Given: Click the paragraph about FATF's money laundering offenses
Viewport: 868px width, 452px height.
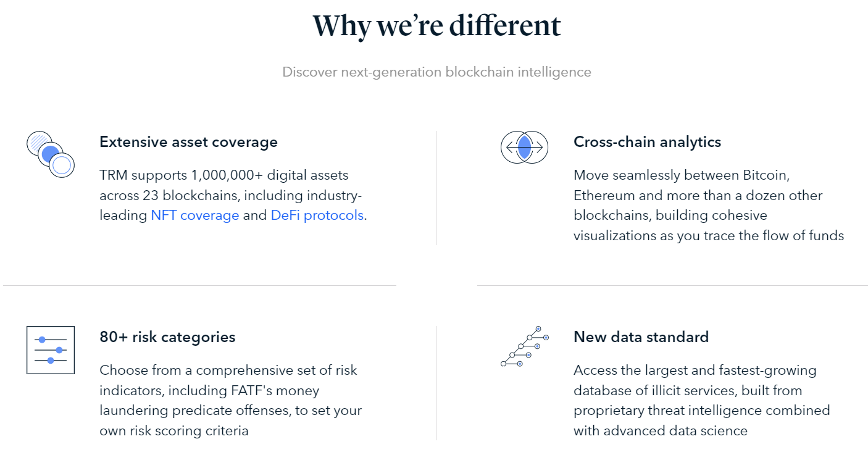Looking at the screenshot, I should coord(231,401).
